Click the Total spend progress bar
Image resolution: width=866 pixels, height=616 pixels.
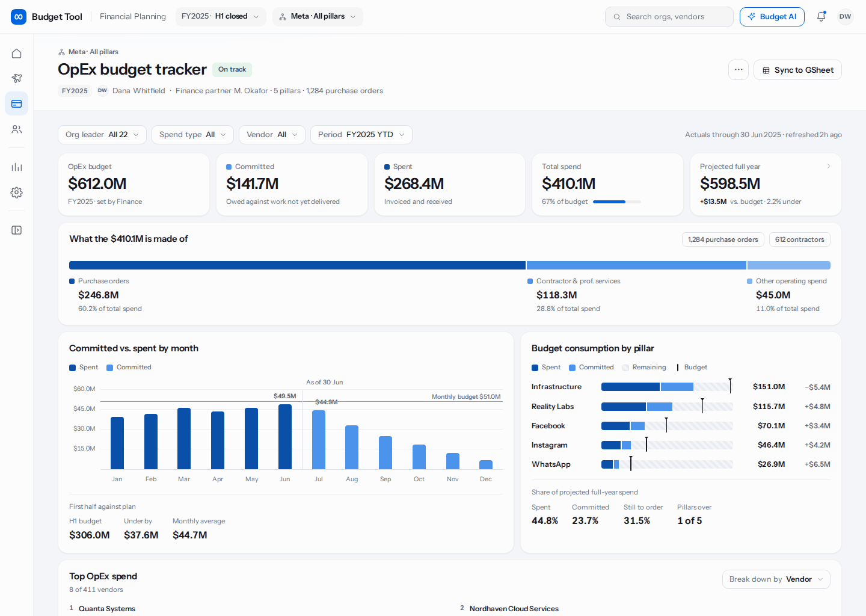617,202
